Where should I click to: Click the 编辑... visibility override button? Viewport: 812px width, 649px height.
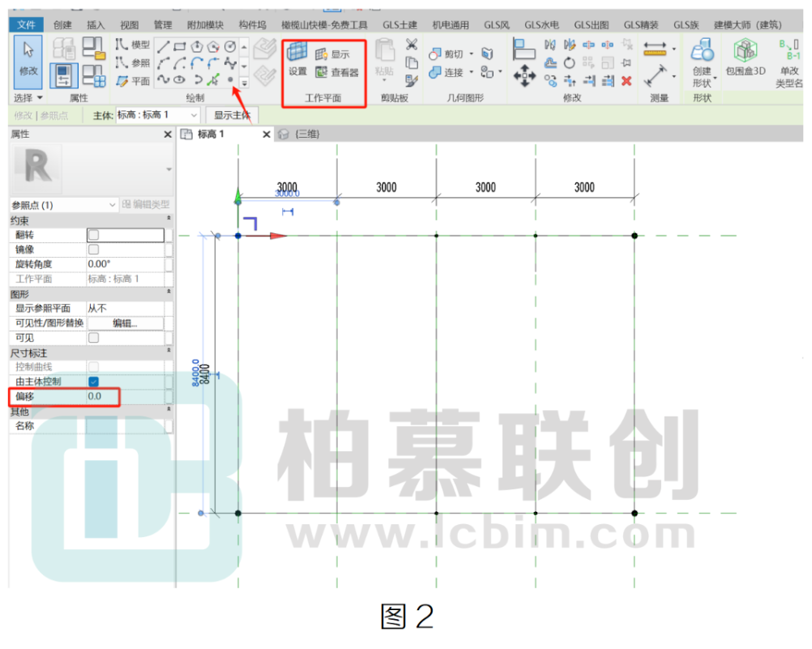[125, 322]
